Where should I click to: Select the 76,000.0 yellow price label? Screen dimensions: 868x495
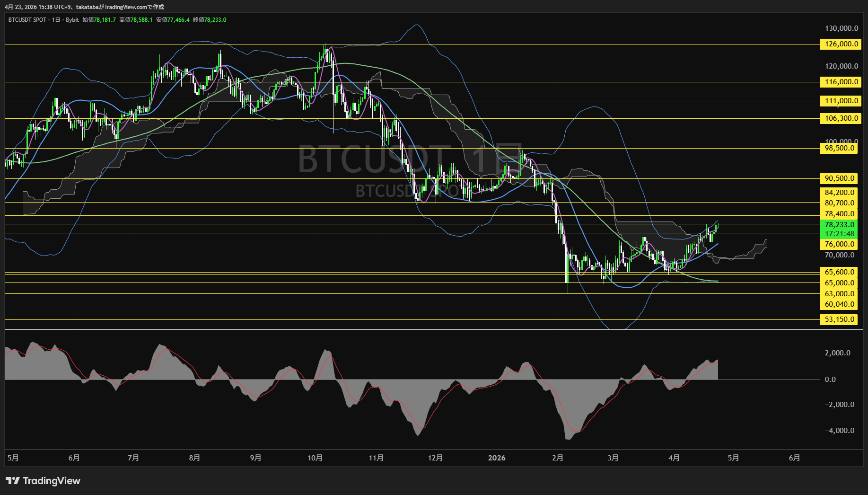tap(840, 244)
